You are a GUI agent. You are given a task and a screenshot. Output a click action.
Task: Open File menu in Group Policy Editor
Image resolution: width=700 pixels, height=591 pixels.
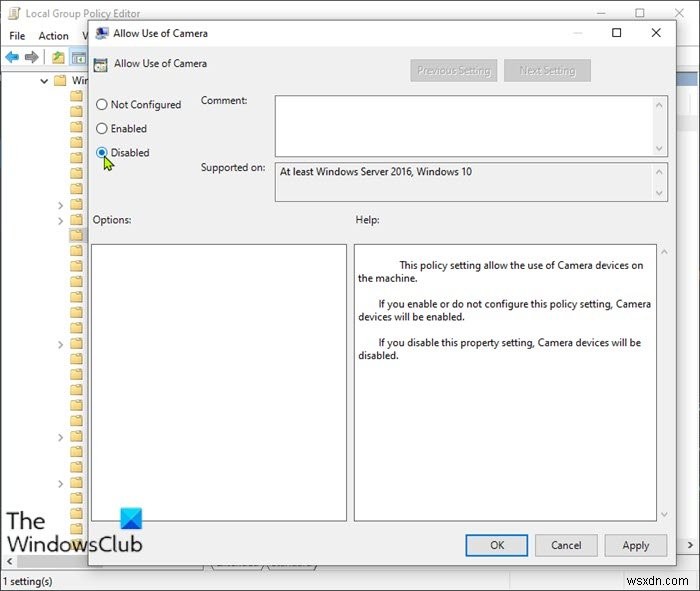[x=17, y=36]
